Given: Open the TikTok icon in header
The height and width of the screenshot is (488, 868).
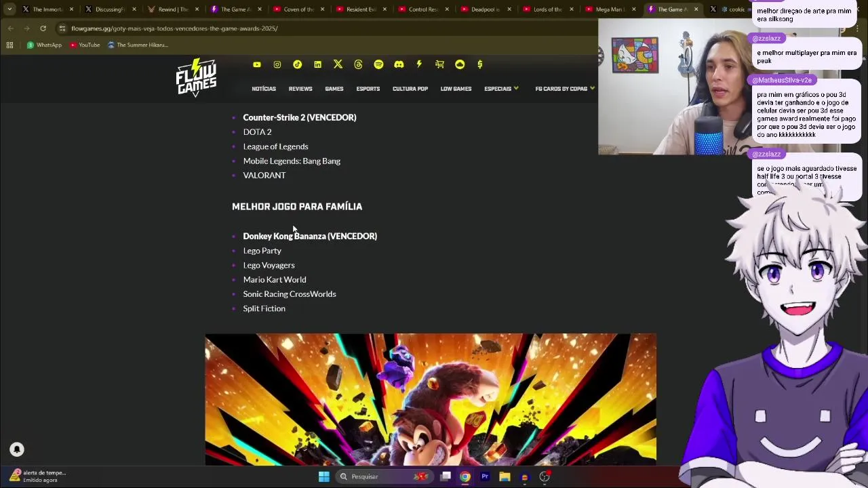Looking at the screenshot, I should [297, 64].
